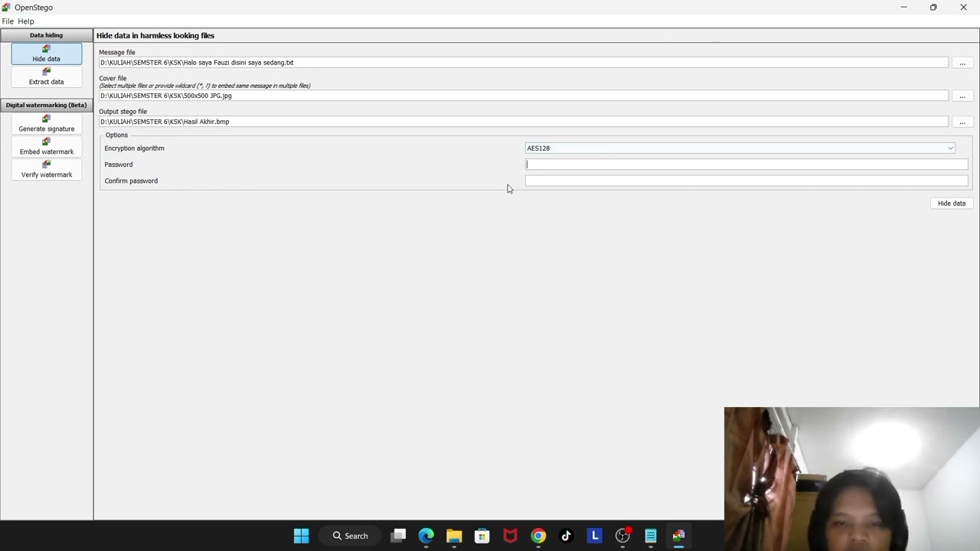
Task: Click the Output stego file path field
Action: [524, 122]
